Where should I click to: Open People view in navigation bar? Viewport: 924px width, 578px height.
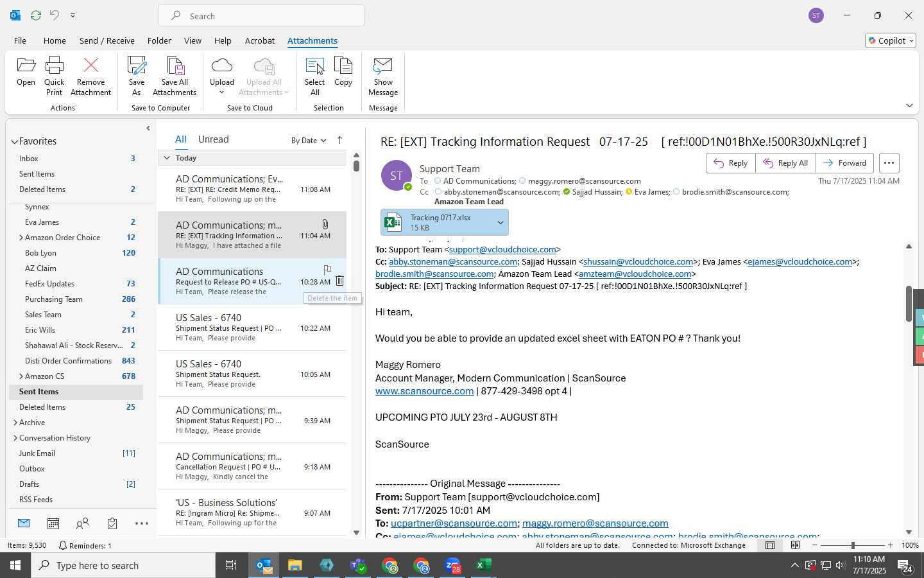(82, 523)
